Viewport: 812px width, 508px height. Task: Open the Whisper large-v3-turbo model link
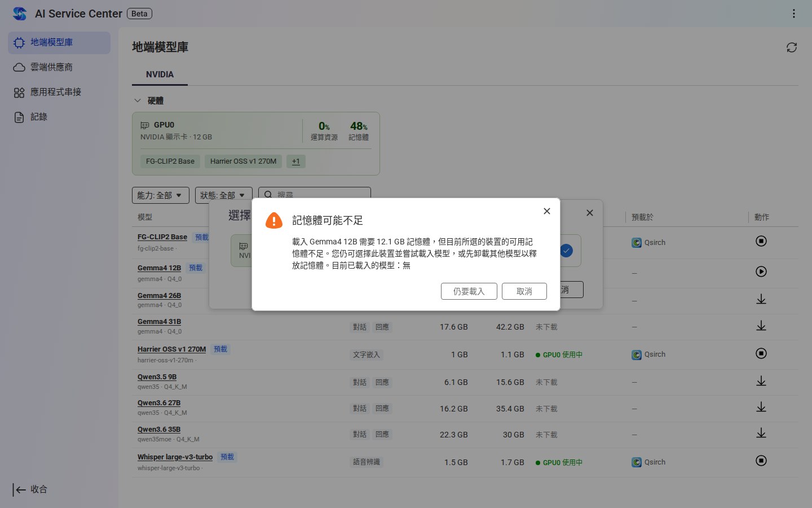(175, 457)
